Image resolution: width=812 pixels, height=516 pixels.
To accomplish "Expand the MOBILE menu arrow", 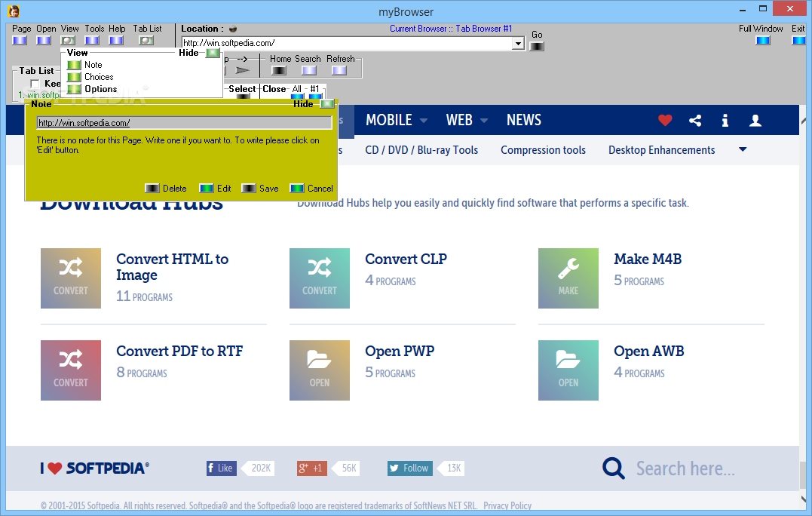I will (424, 121).
